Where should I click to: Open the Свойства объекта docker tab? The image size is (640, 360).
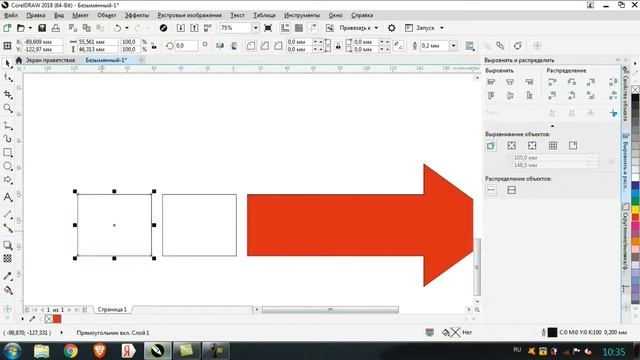[x=625, y=95]
